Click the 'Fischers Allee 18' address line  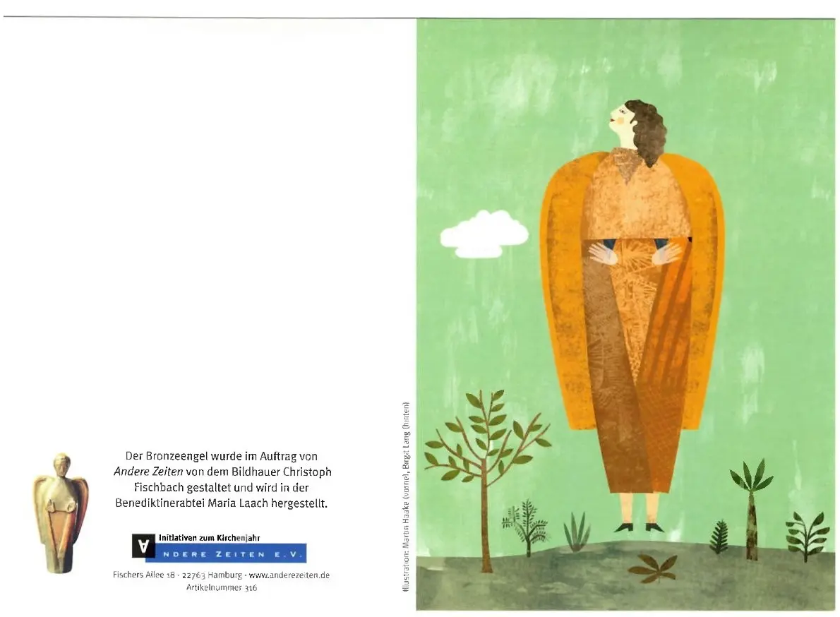pos(221,575)
